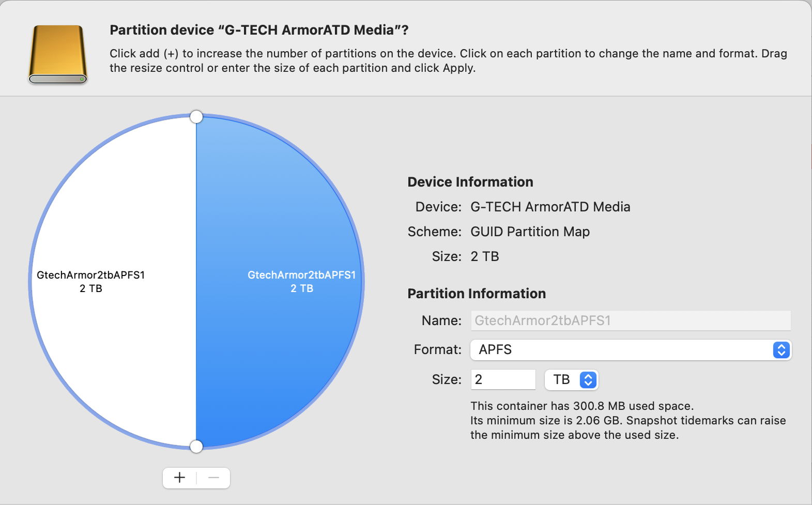Click the Device Information heading text
Image resolution: width=812 pixels, height=505 pixels.
pos(470,181)
